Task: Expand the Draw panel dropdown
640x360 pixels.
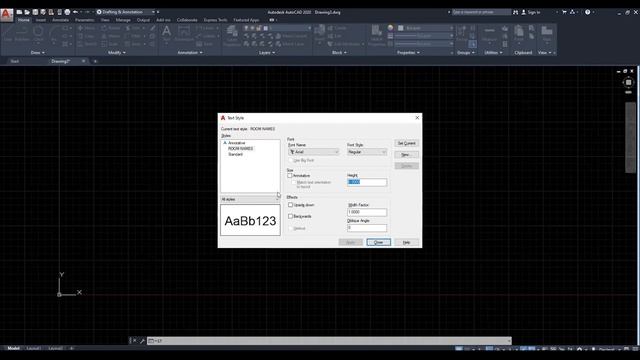Action: (x=38, y=53)
